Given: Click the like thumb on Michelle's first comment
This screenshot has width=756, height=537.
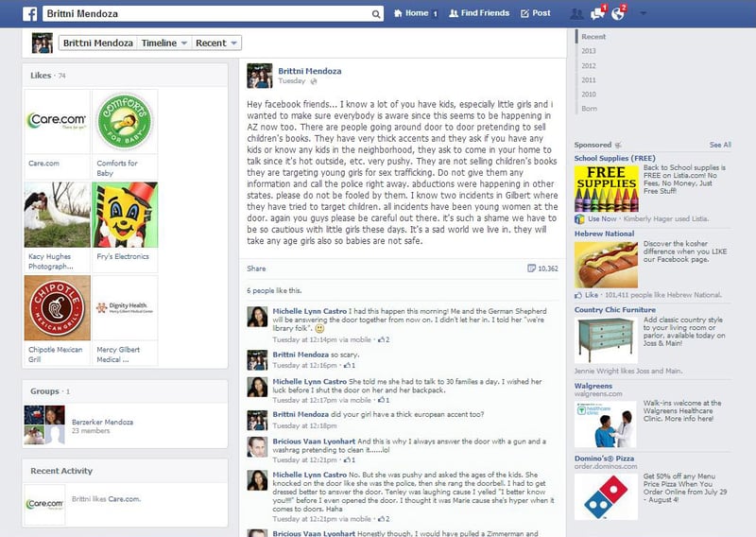Looking at the screenshot, I should click(382, 339).
